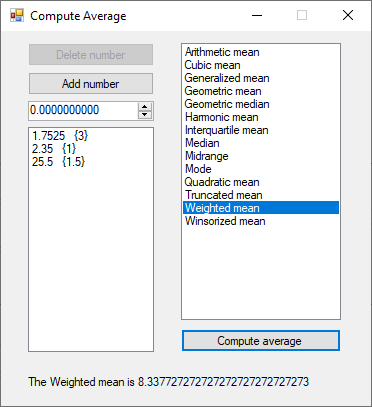Click the highlighted Weighted mean entry
This screenshot has height=407, width=372.
(261, 208)
